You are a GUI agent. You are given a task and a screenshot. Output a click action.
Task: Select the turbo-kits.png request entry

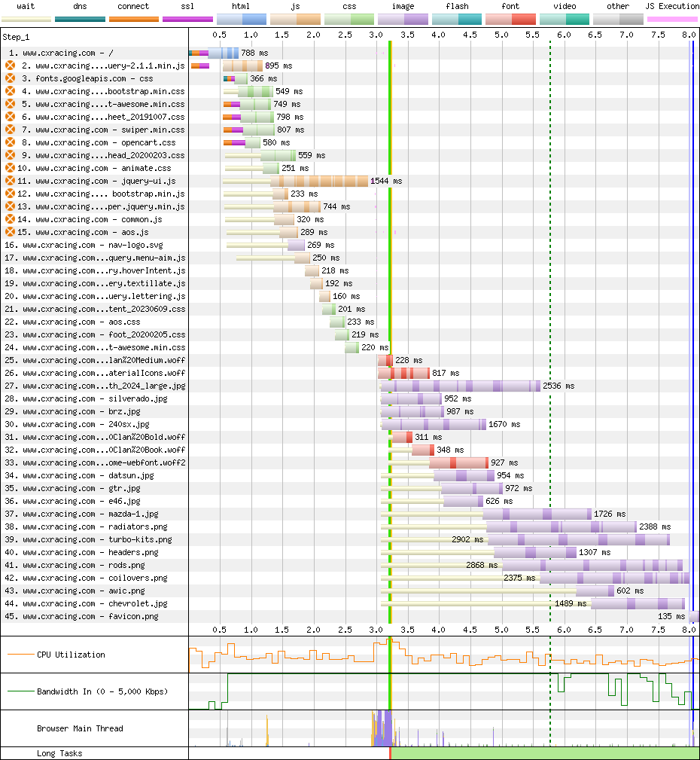click(x=97, y=539)
